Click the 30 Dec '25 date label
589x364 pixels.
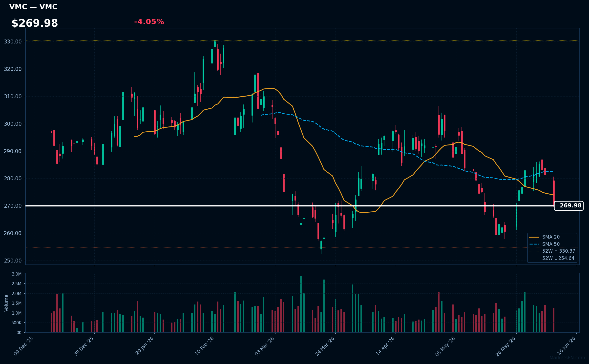coord(84,346)
